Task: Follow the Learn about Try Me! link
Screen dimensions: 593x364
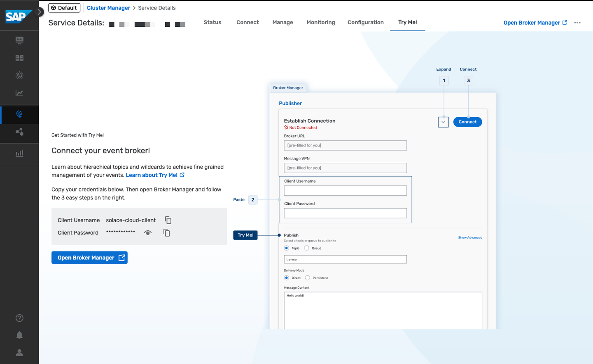Action: [155, 175]
